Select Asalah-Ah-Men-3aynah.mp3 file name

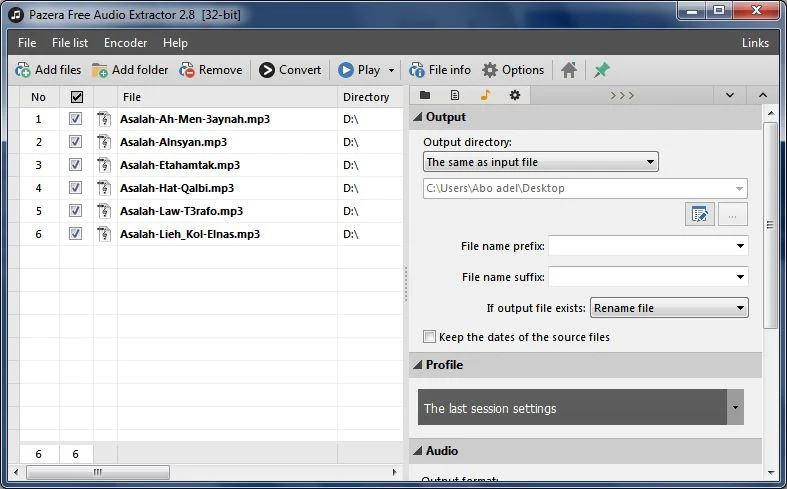click(195, 119)
